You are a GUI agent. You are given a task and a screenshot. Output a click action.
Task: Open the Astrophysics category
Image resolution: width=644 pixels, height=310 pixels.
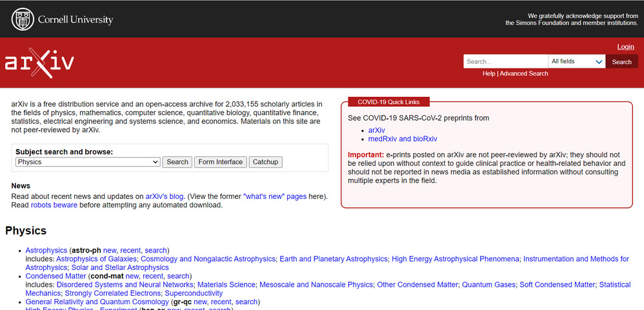(x=46, y=251)
